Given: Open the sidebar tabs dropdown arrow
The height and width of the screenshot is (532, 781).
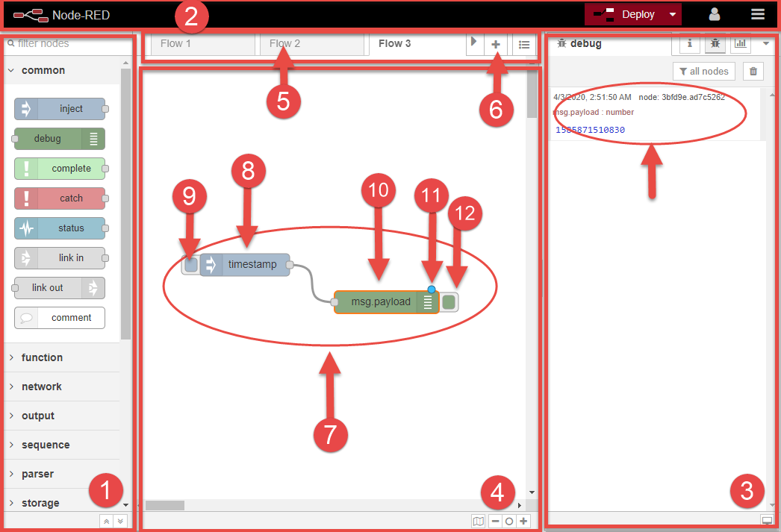Looking at the screenshot, I should pyautogui.click(x=766, y=44).
